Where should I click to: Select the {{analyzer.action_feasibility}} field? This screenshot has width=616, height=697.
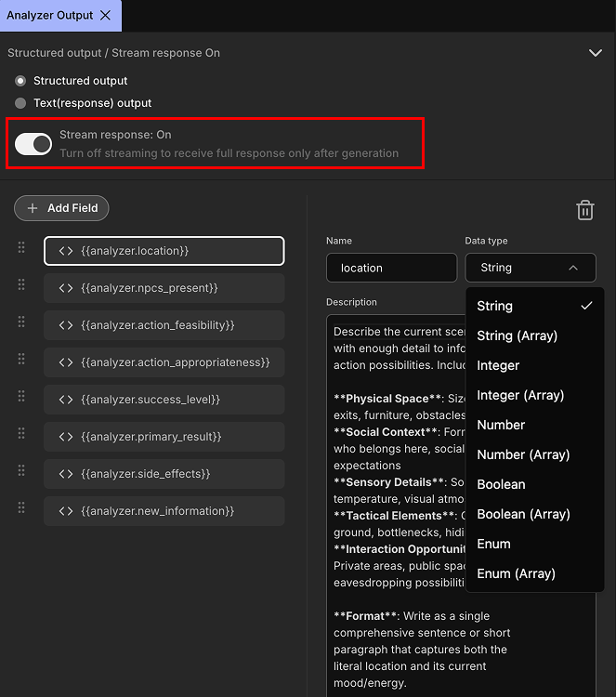click(x=164, y=325)
